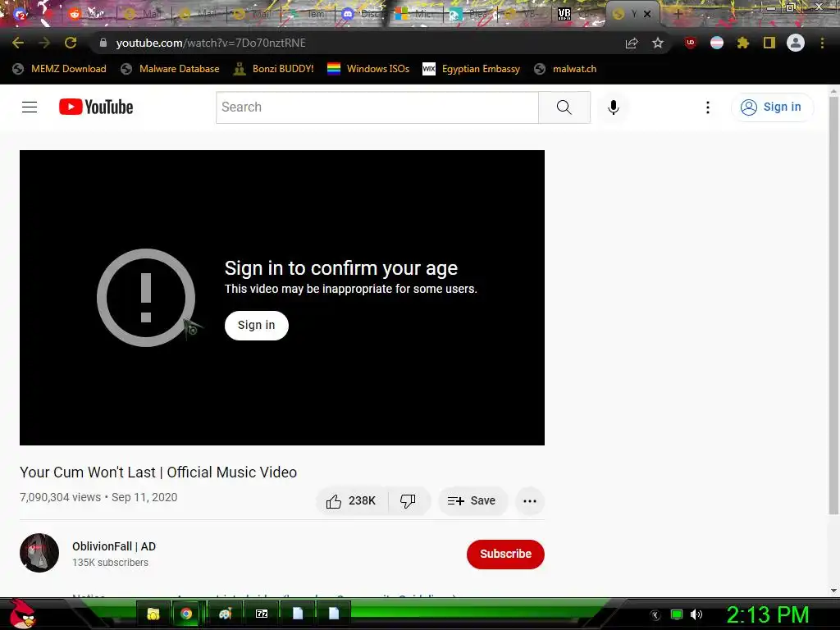Image resolution: width=840 pixels, height=630 pixels.
Task: Open the Chrome profile avatar
Action: [x=796, y=43]
